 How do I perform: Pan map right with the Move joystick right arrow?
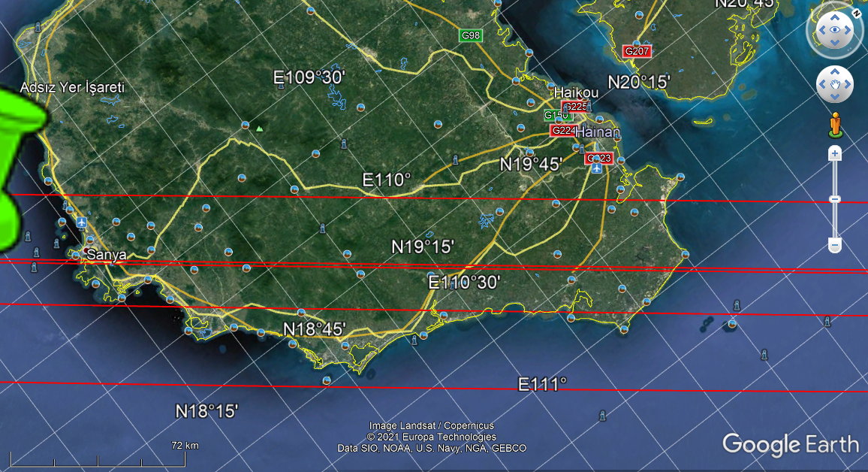click(848, 84)
